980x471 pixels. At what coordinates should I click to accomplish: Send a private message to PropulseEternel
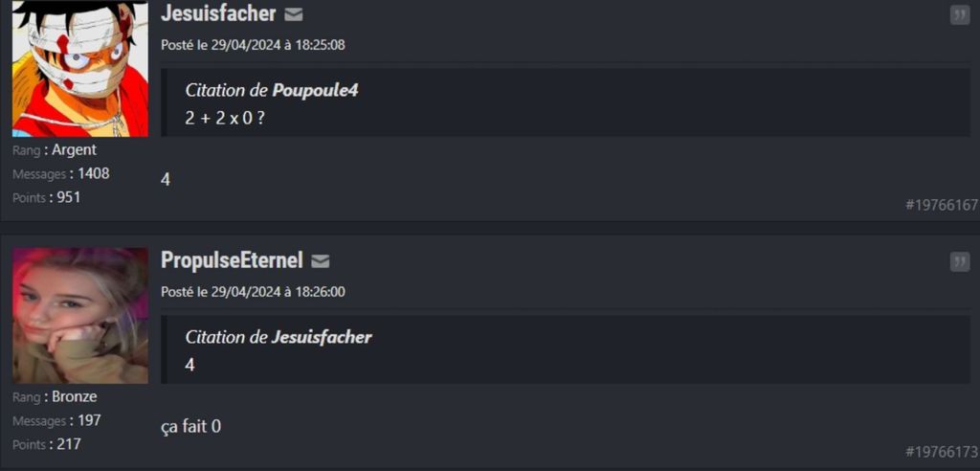[321, 261]
